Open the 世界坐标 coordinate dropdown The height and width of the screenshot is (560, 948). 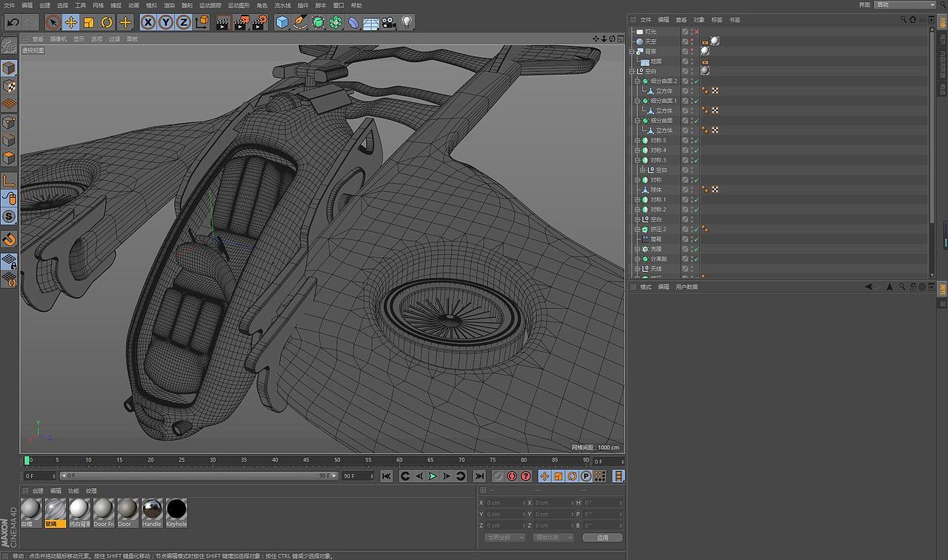tap(505, 537)
